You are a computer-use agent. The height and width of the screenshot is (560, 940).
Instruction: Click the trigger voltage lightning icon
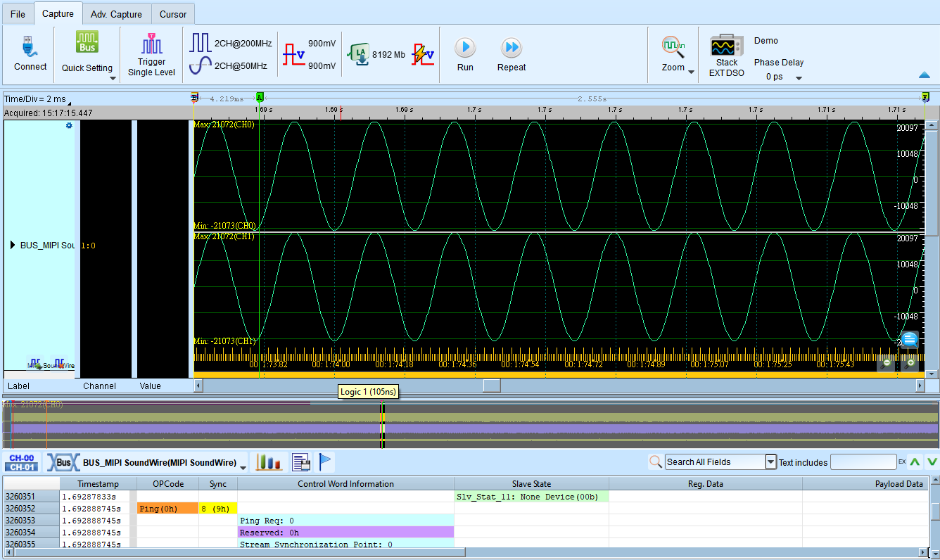click(x=423, y=53)
